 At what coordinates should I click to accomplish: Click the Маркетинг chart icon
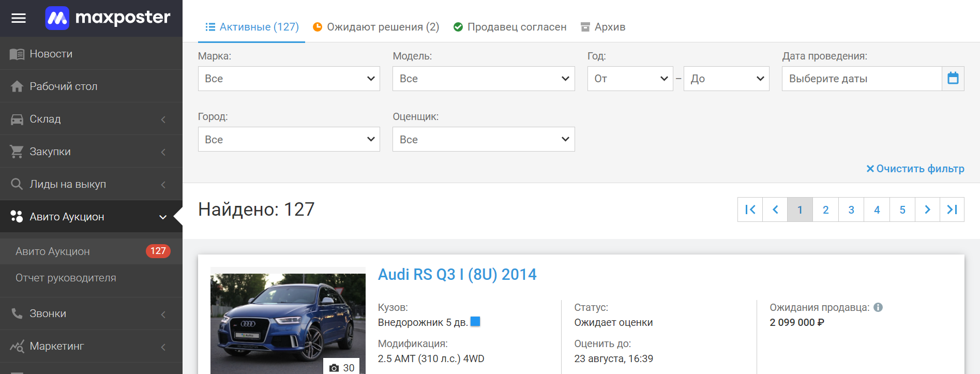coord(17,346)
